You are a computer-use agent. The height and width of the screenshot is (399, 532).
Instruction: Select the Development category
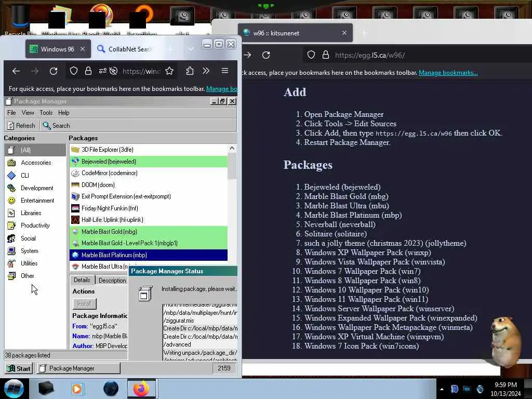click(35, 188)
